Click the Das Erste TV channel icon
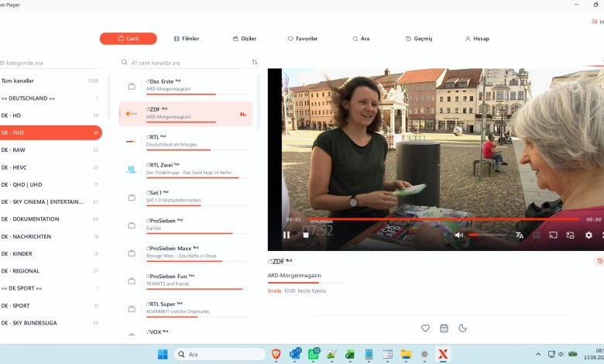 (132, 86)
